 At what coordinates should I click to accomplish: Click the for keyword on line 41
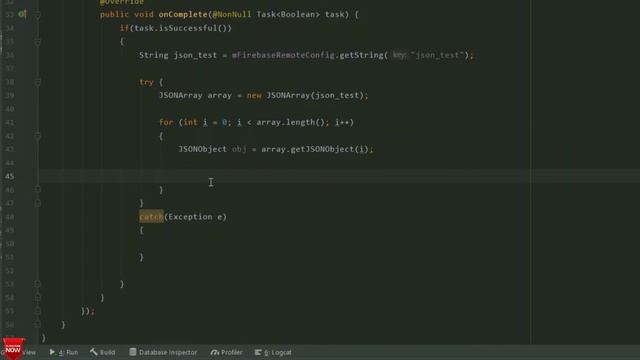(x=166, y=122)
